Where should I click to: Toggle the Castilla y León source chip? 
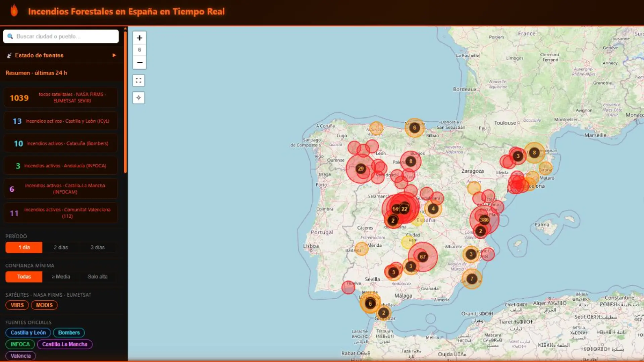click(x=28, y=333)
